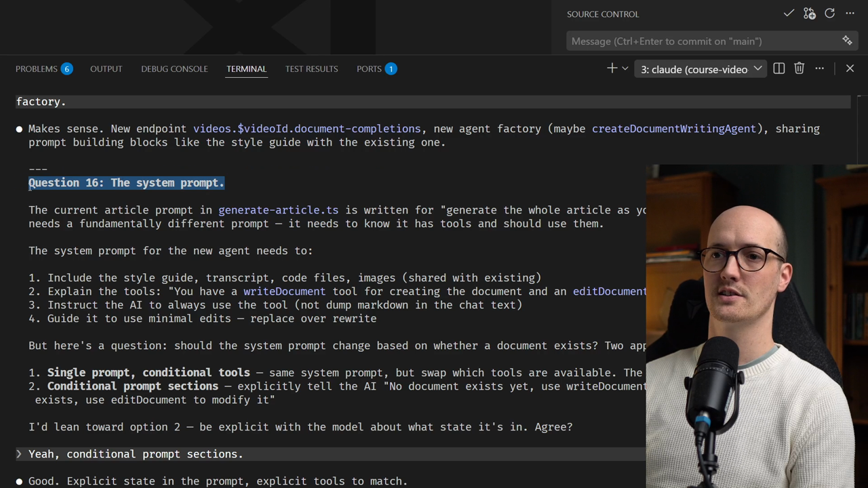Viewport: 868px width, 488px height.
Task: Click 'Single prompt, conditional tools' text
Action: click(x=149, y=373)
